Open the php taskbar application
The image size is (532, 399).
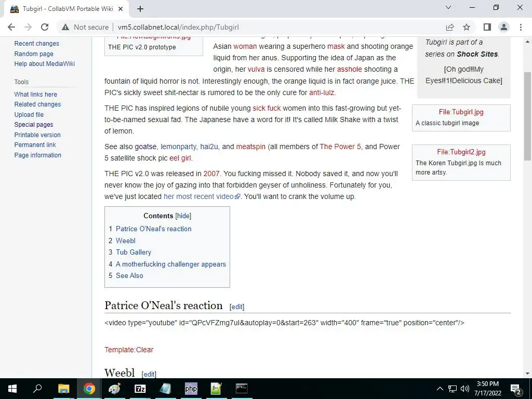pyautogui.click(x=191, y=389)
